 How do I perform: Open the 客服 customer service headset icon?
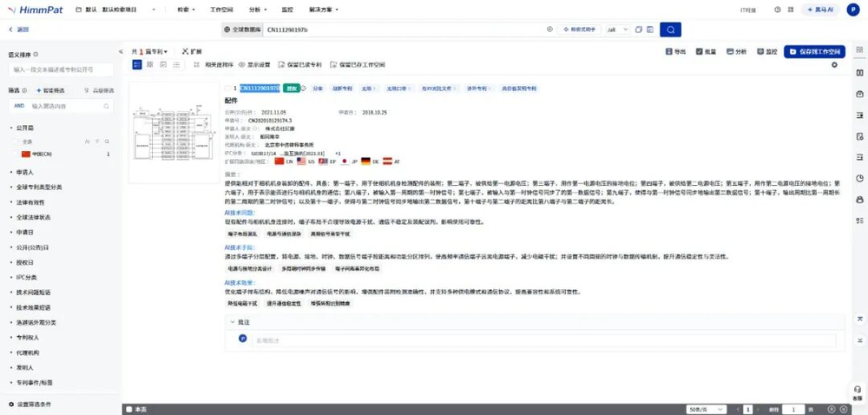click(858, 392)
